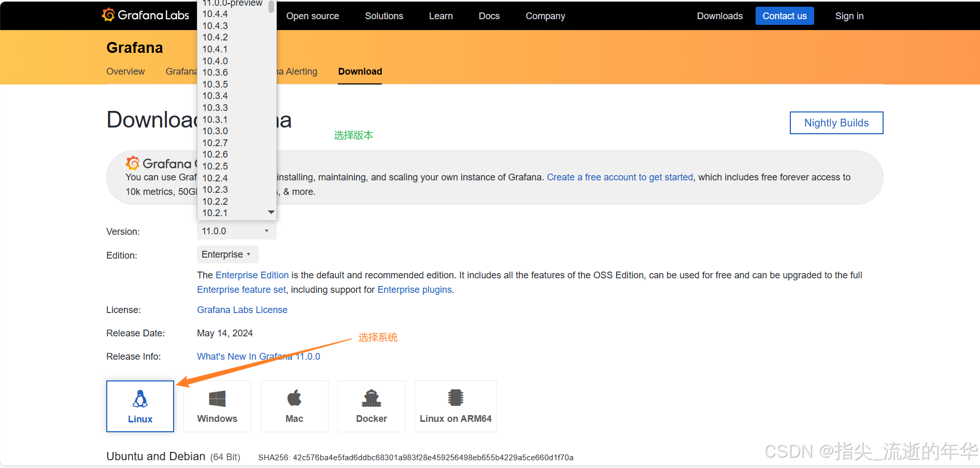Open the Open source menu
Image resolution: width=980 pixels, height=468 pixels.
tap(313, 16)
